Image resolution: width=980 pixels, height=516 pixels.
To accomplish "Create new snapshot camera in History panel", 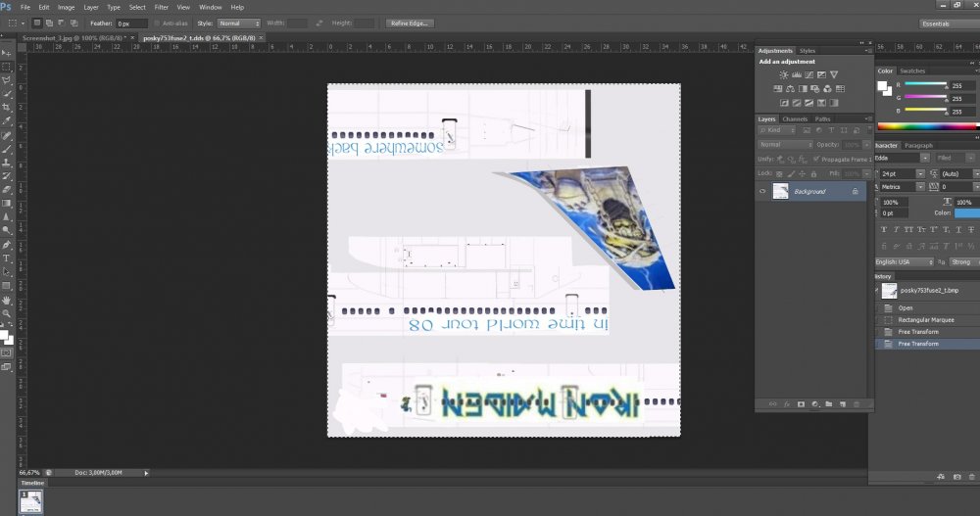I will (x=956, y=477).
